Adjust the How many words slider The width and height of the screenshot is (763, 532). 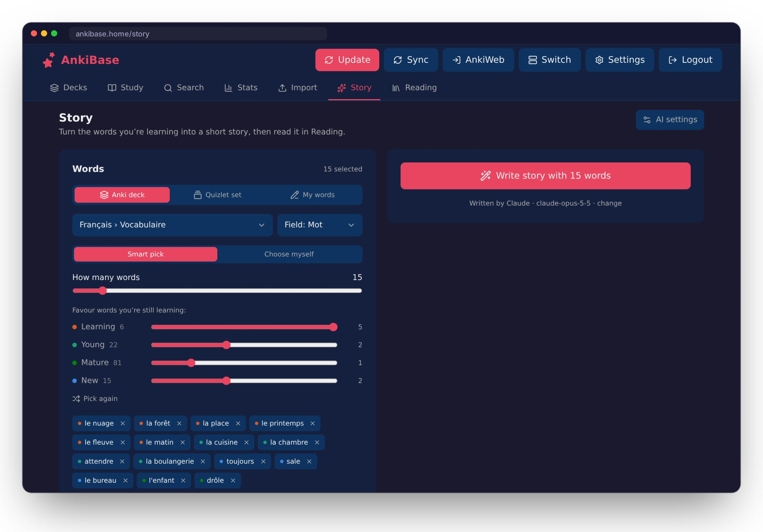217,291
